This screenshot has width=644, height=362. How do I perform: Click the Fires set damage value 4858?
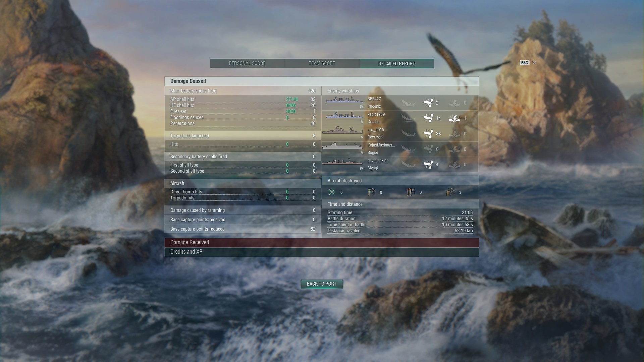(291, 111)
